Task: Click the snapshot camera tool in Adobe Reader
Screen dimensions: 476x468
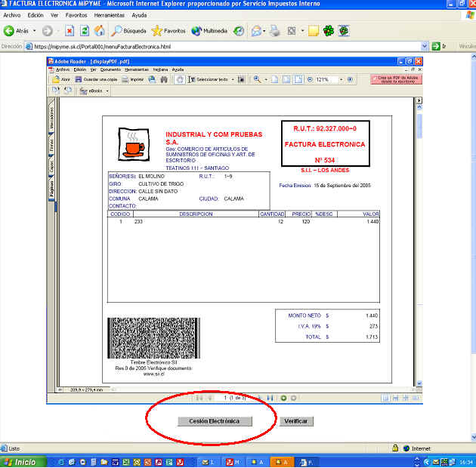Action: pyautogui.click(x=241, y=79)
